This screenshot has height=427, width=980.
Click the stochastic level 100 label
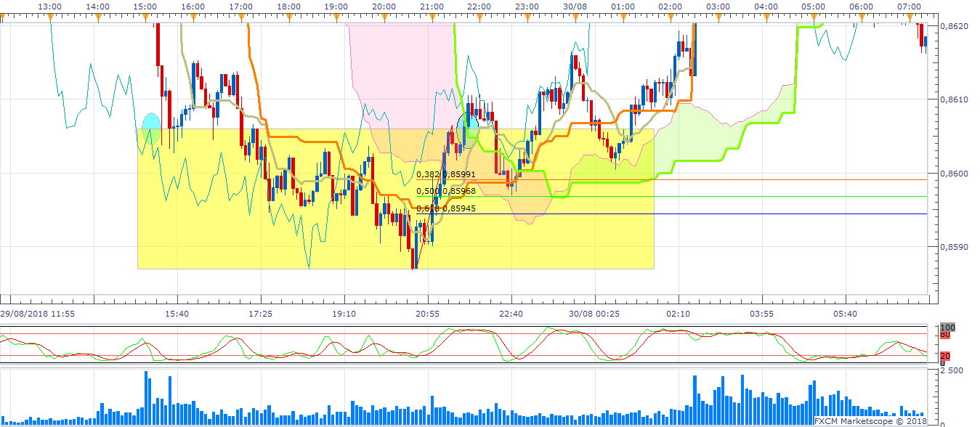948,328
